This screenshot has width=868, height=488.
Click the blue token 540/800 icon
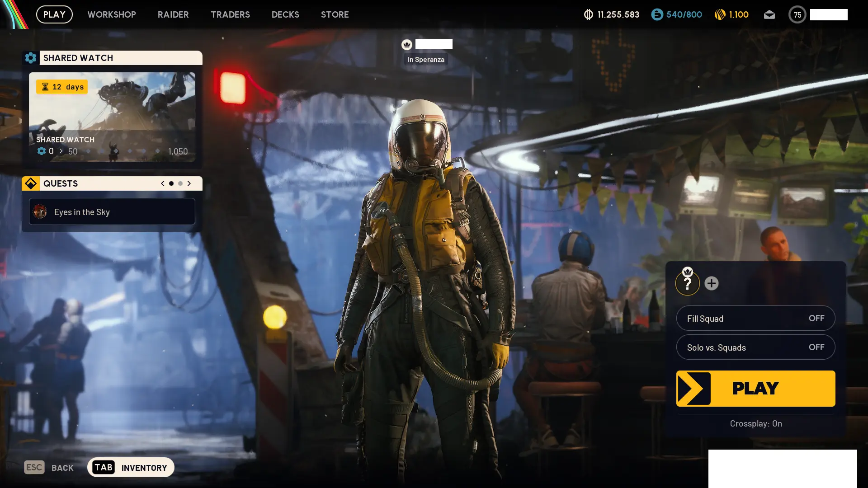coord(657,14)
